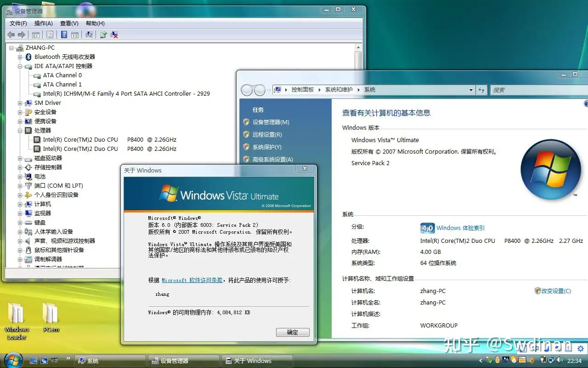The height and width of the screenshot is (368, 588).
Task: Click the 改变设置(C) link
Action: pos(556,291)
